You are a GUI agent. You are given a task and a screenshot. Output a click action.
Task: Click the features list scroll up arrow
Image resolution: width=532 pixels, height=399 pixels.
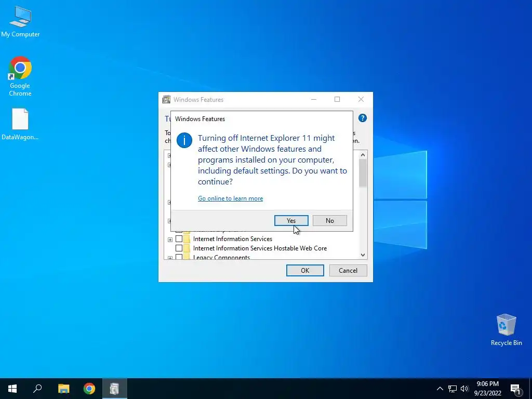pyautogui.click(x=363, y=155)
